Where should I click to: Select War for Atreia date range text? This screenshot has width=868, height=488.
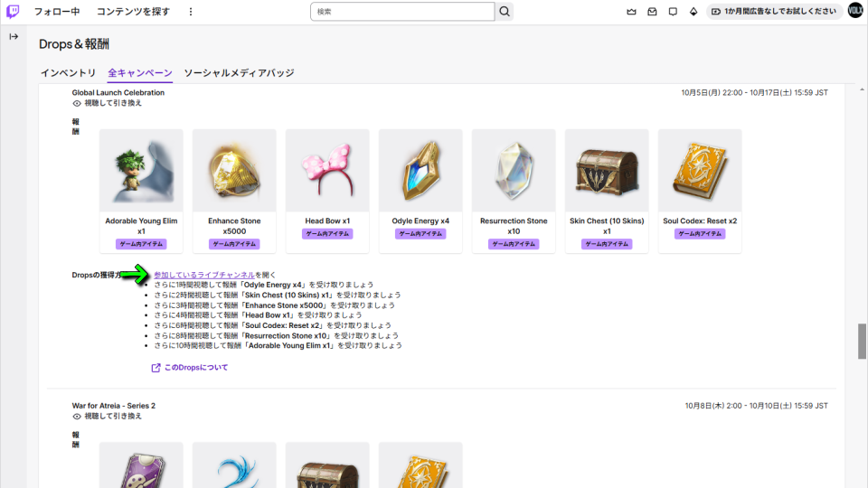coord(757,406)
